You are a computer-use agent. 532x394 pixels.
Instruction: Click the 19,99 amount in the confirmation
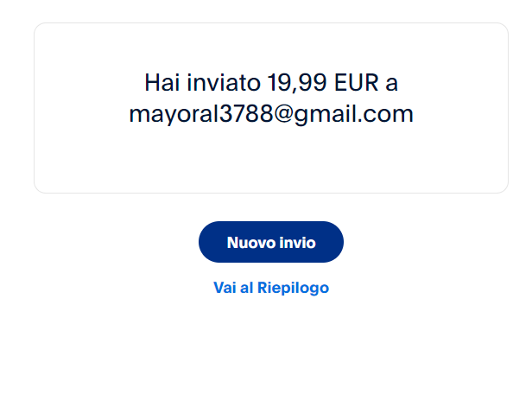297,83
